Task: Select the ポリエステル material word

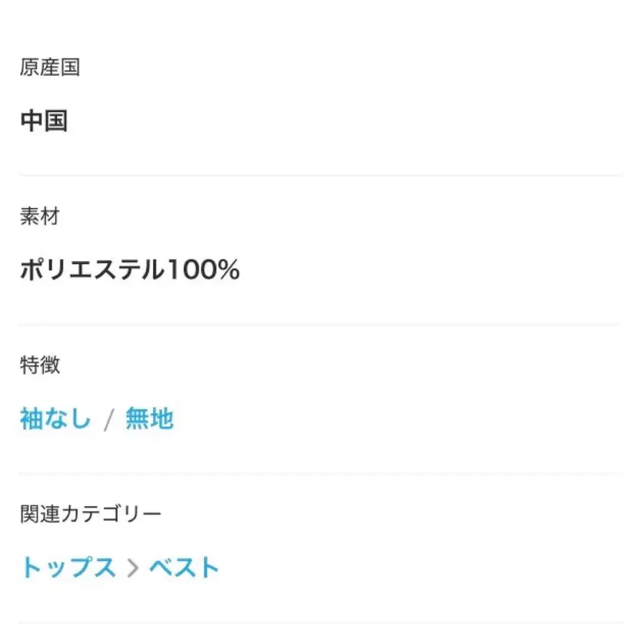Action: [x=92, y=270]
